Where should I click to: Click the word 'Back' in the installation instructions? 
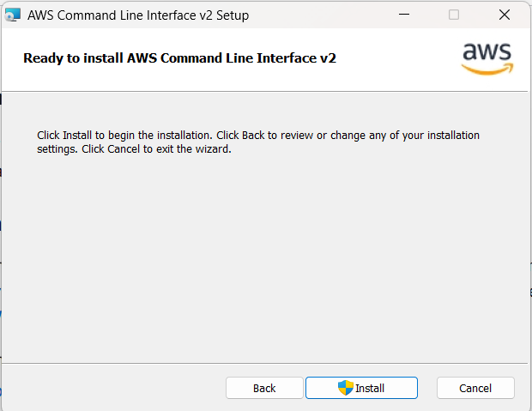(253, 135)
